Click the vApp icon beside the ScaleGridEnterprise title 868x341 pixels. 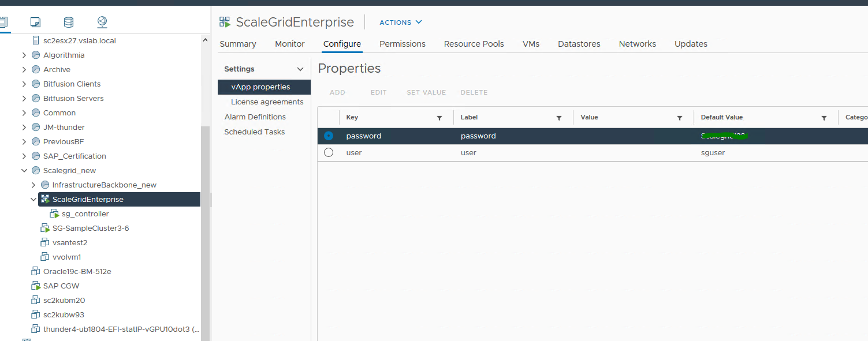225,22
